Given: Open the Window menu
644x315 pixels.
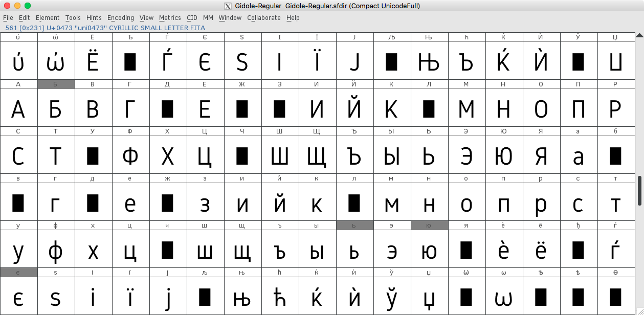Looking at the screenshot, I should pyautogui.click(x=230, y=17).
